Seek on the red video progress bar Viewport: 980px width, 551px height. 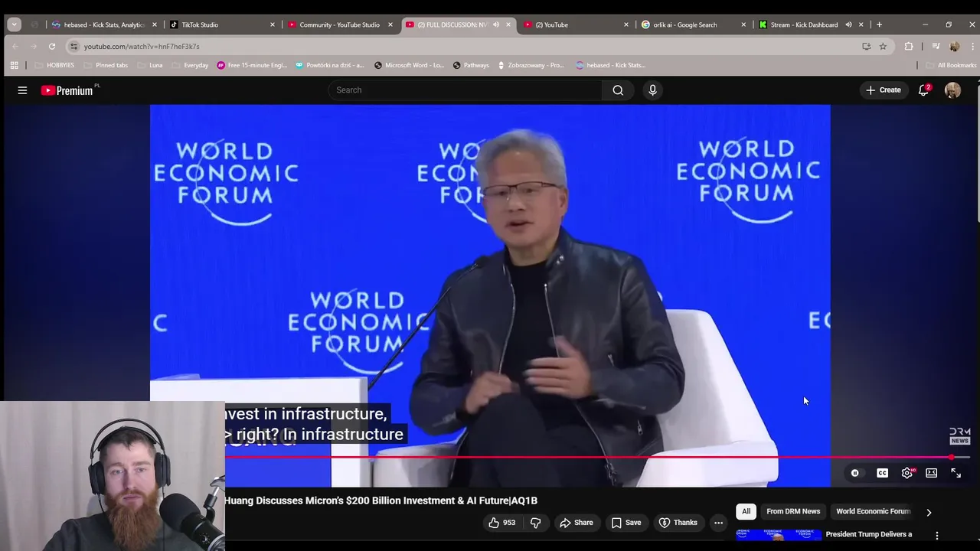click(588, 458)
